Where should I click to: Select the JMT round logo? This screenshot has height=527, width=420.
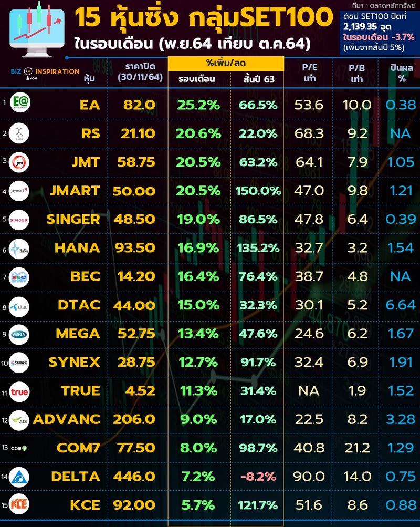(19, 162)
